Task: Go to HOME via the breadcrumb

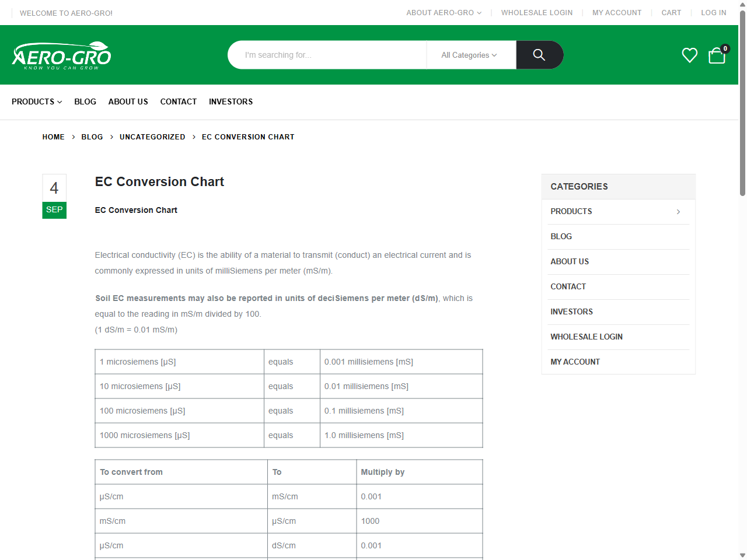Action: pyautogui.click(x=54, y=136)
